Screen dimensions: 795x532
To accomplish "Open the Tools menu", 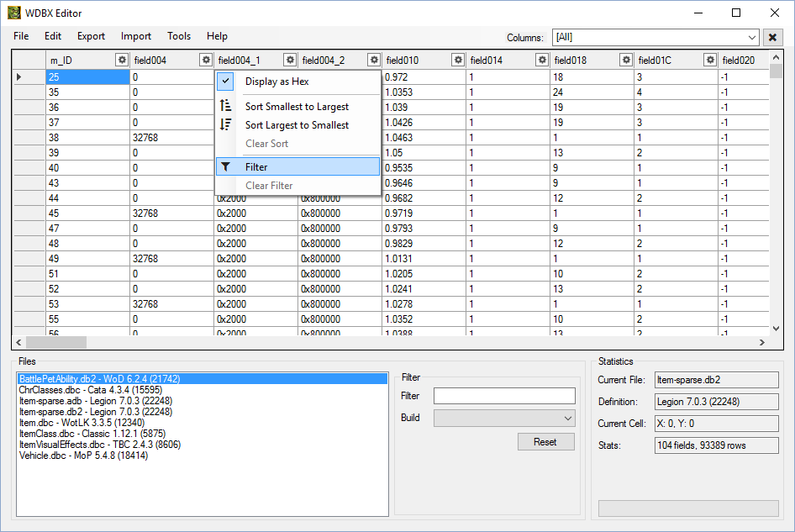I will pyautogui.click(x=178, y=36).
